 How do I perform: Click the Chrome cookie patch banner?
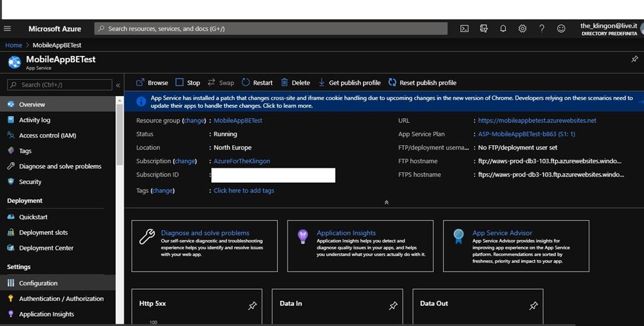[x=384, y=102]
